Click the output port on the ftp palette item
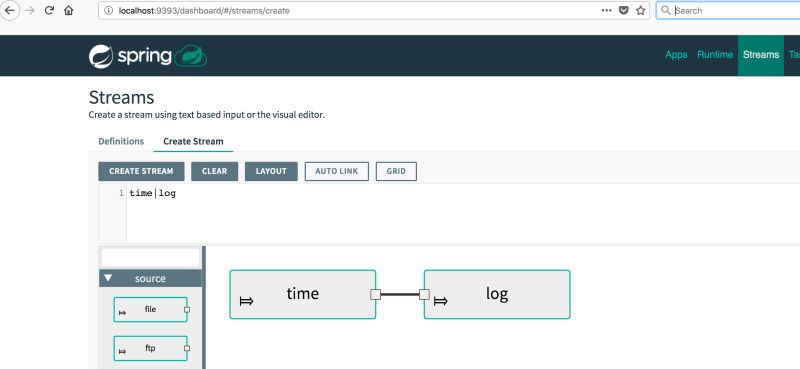This screenshot has width=800, height=369. tap(187, 348)
